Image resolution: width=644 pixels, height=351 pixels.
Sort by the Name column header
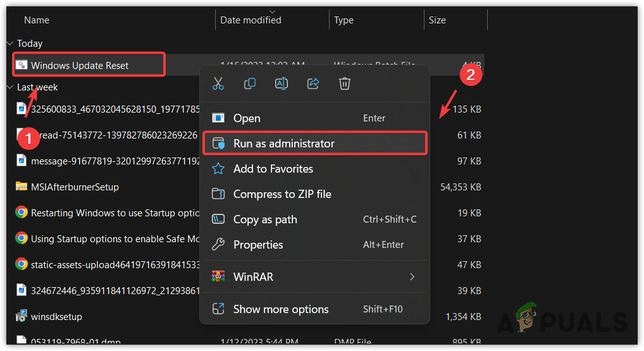coord(37,20)
